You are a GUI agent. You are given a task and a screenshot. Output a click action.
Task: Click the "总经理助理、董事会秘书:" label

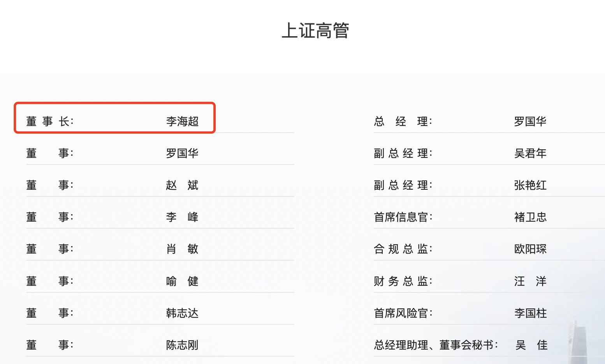pyautogui.click(x=436, y=345)
